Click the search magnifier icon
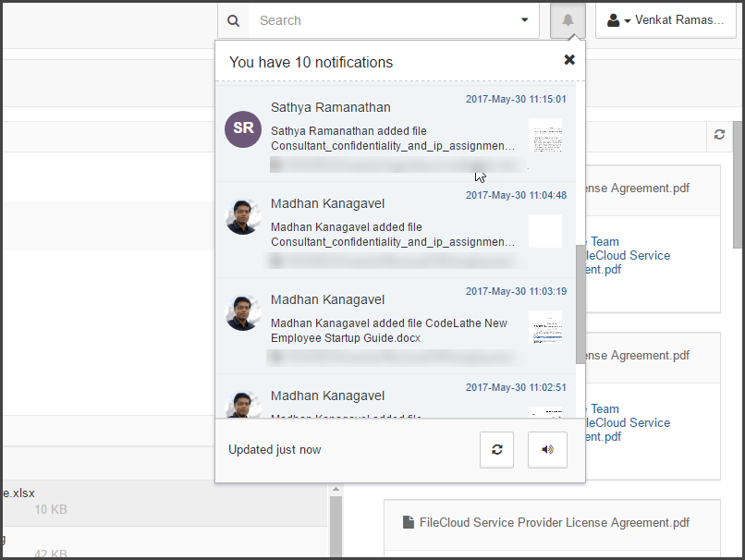 (x=233, y=20)
